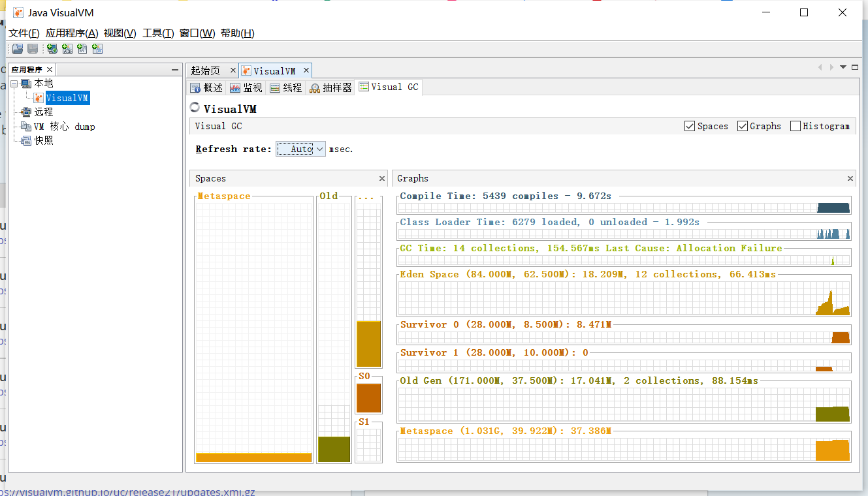This screenshot has width=868, height=496.
Task: Open the 文件(F) menu
Action: click(x=24, y=33)
